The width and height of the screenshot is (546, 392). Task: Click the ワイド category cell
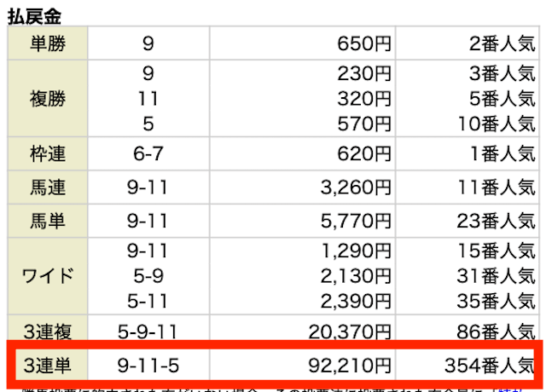(48, 276)
